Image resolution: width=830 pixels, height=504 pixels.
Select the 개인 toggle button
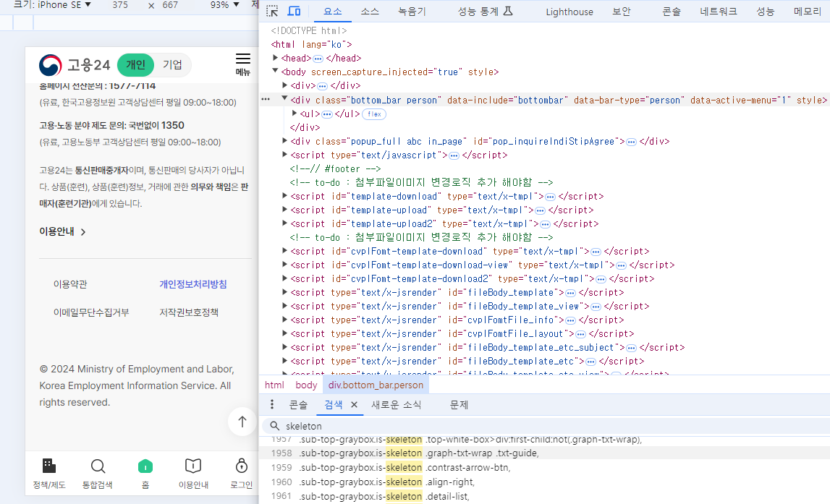tap(135, 64)
